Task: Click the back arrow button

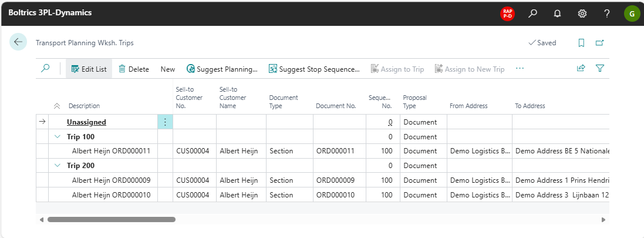Action: point(18,42)
